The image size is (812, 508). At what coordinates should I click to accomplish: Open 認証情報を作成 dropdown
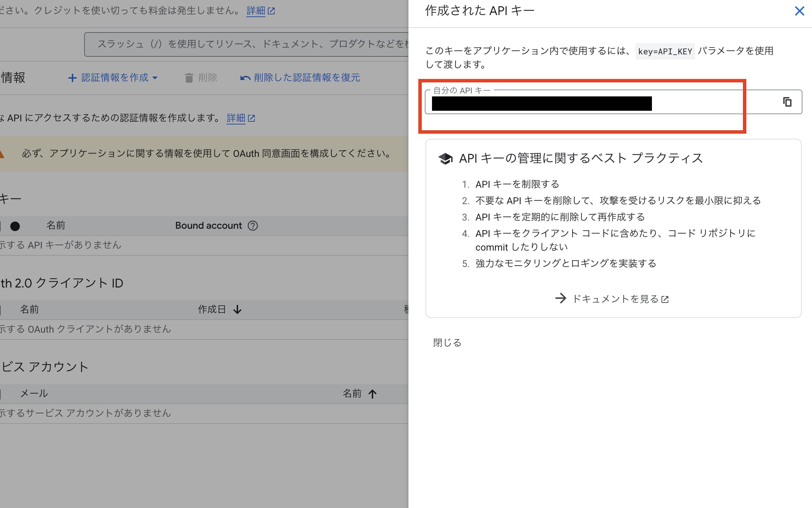tap(115, 78)
